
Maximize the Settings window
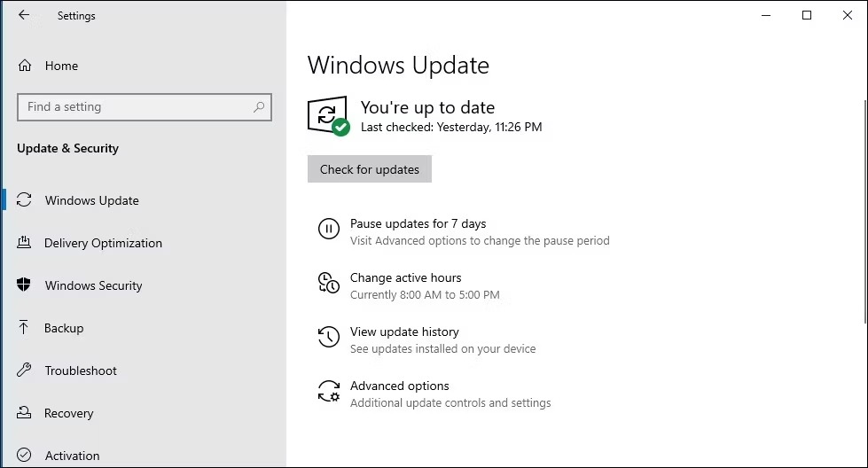click(807, 15)
